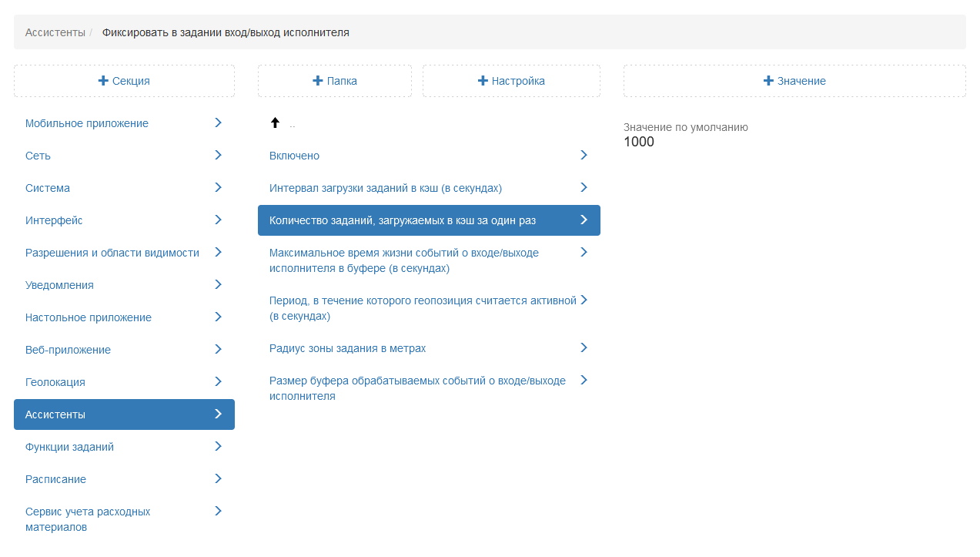This screenshot has height=557, width=980.
Task: Click the up arrow to go back
Action: (275, 122)
